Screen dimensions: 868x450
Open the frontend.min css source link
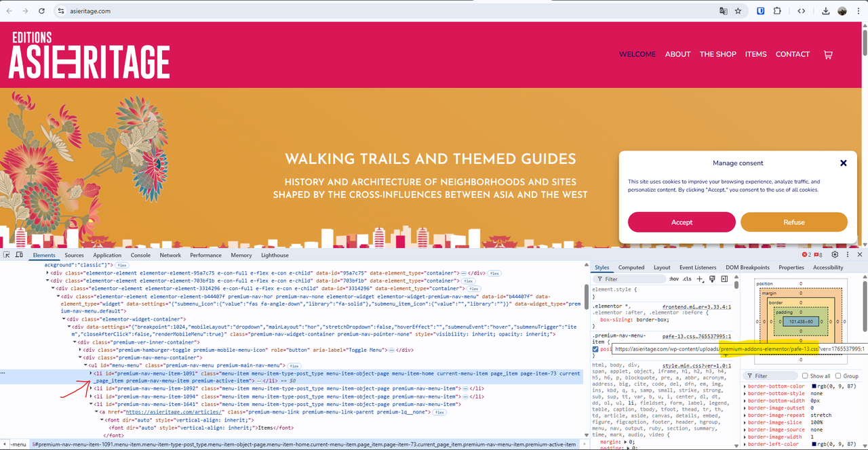pos(696,306)
